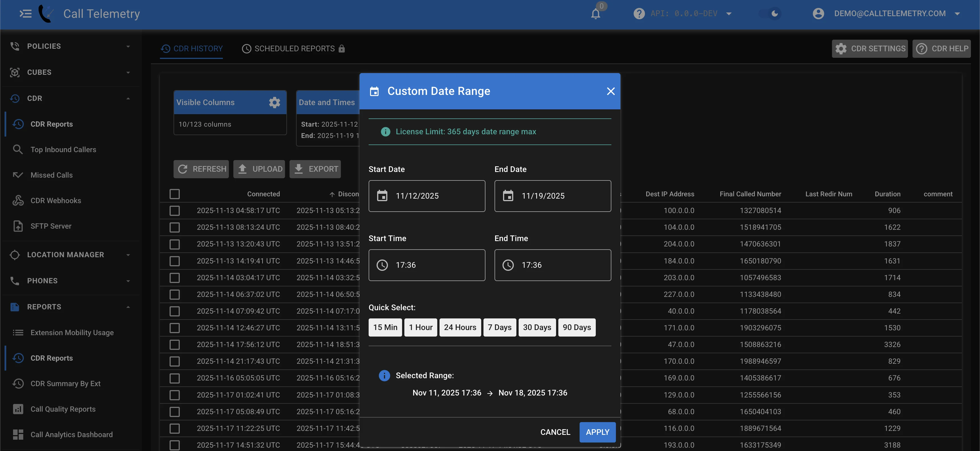Image resolution: width=980 pixels, height=451 pixels.
Task: Open Top Inbound Callers in sidebar
Action: (71, 149)
